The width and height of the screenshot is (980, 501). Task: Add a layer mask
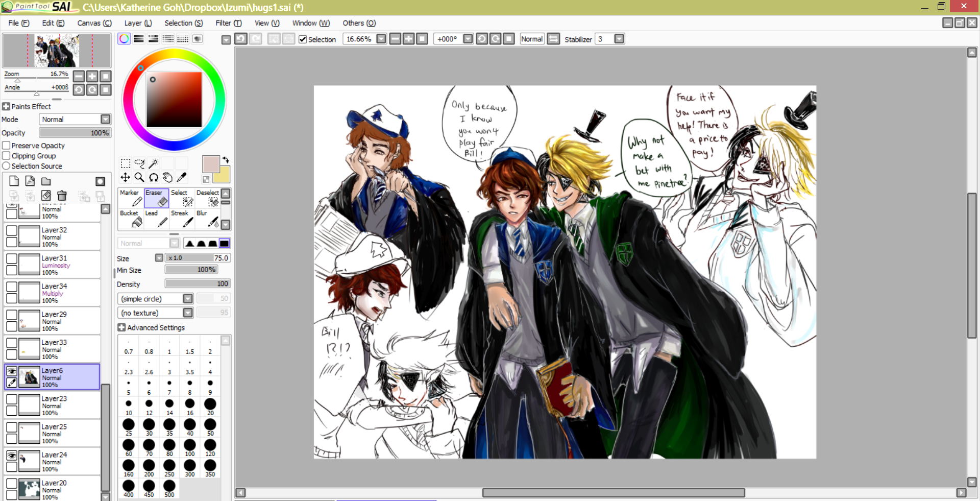pos(100,181)
